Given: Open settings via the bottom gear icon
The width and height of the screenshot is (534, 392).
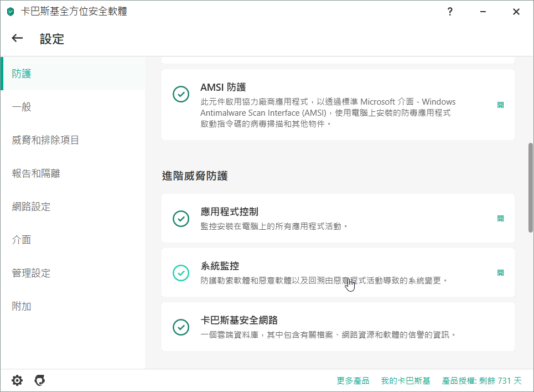Looking at the screenshot, I should 17,380.
